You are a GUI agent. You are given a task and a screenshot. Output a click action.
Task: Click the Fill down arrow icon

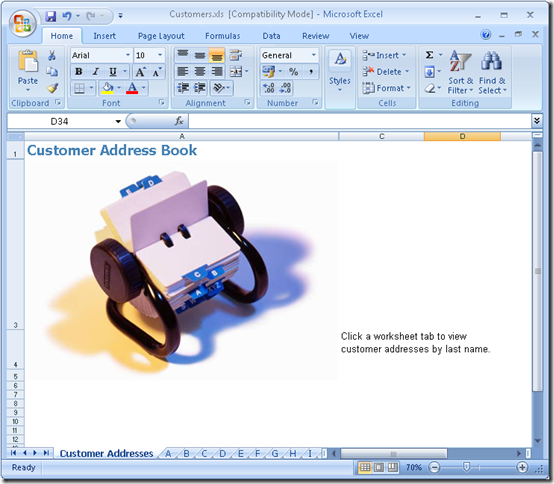tap(429, 72)
